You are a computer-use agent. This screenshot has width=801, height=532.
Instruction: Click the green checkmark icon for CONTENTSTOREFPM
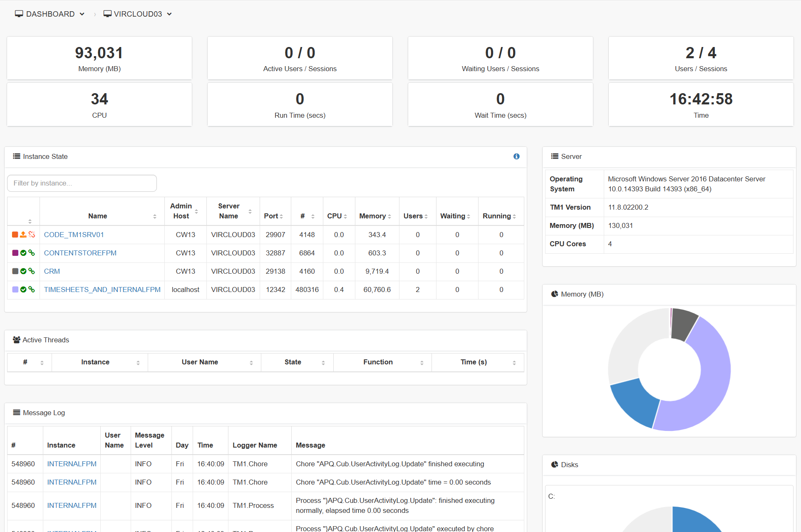(23, 253)
